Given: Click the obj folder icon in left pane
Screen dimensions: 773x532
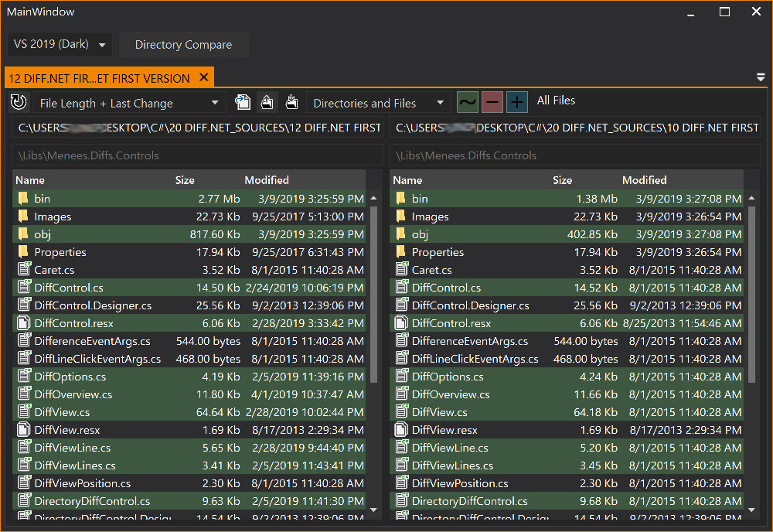Looking at the screenshot, I should [x=23, y=234].
